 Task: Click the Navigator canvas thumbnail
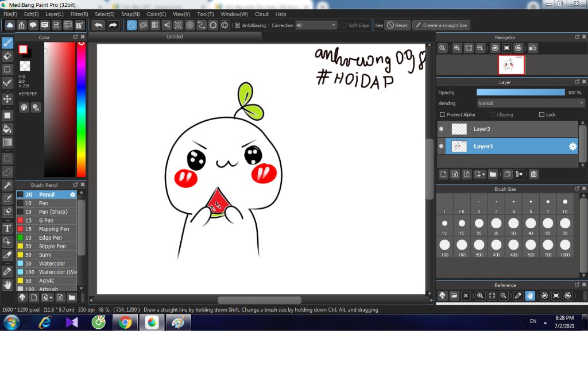(511, 64)
